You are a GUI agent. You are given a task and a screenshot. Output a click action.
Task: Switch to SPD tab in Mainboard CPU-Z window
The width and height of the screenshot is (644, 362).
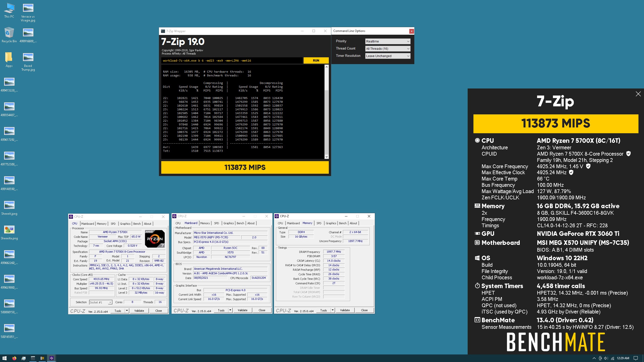[x=217, y=223]
